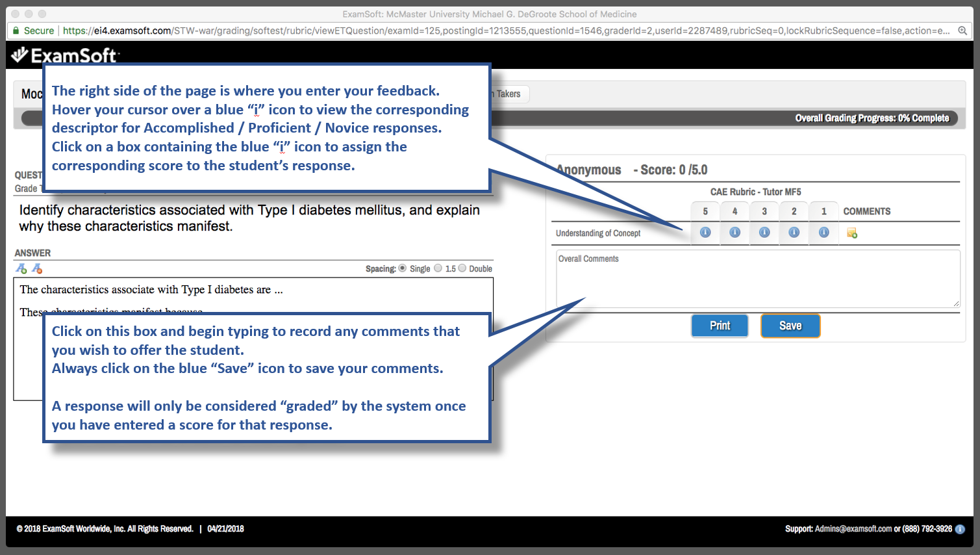Image resolution: width=980 pixels, height=555 pixels.
Task: Select Single line spacing
Action: (403, 268)
